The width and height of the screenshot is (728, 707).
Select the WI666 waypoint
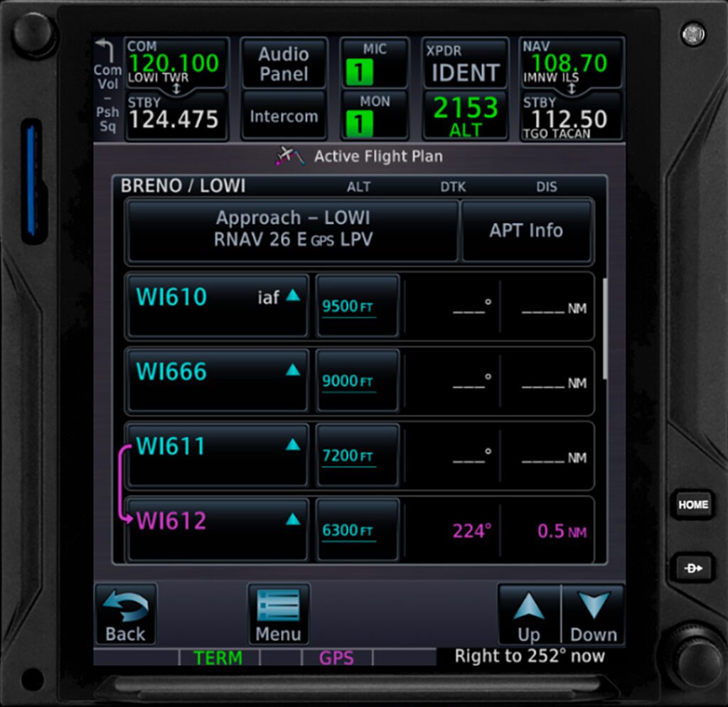pyautogui.click(x=218, y=380)
